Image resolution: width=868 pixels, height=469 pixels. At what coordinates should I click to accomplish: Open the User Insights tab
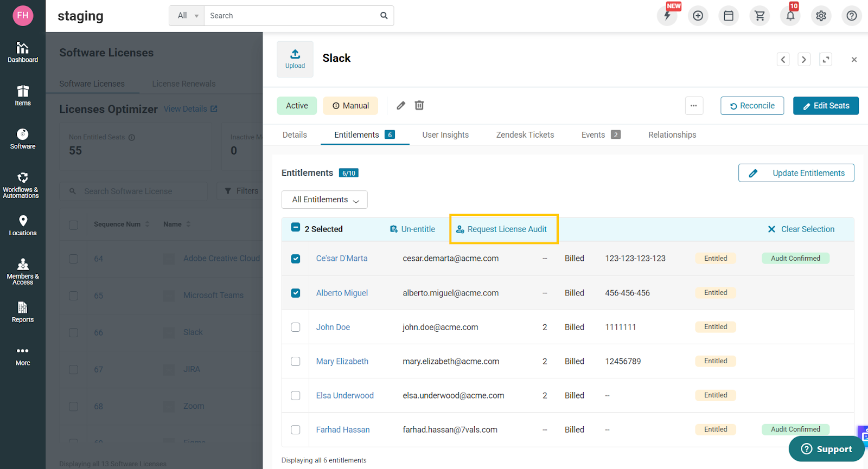(x=445, y=135)
